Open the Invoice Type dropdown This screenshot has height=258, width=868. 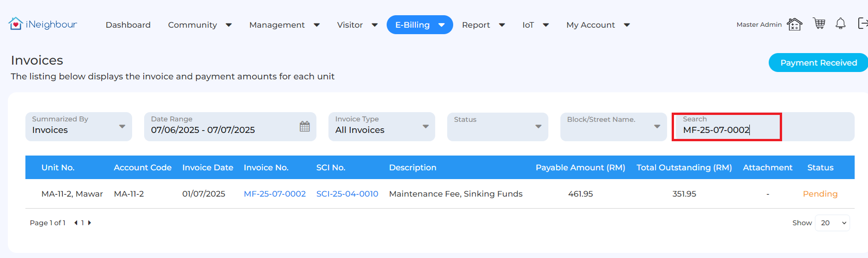coord(382,126)
